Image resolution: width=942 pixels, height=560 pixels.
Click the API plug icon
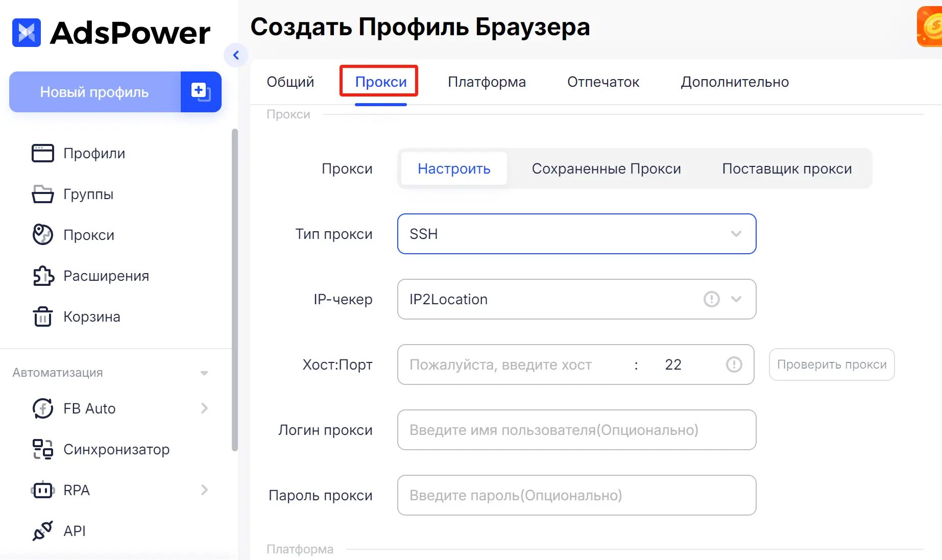pos(43,531)
